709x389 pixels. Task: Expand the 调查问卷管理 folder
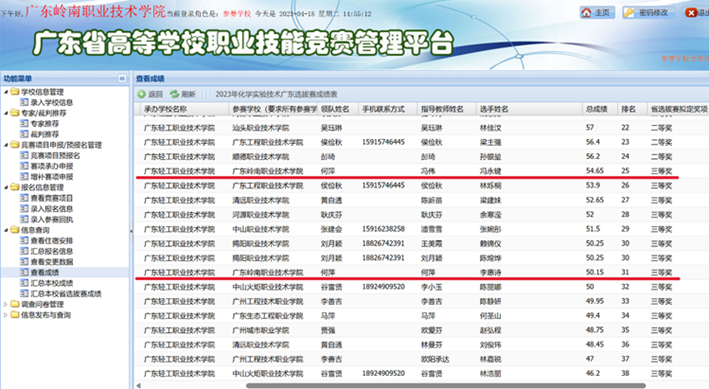tap(6, 304)
